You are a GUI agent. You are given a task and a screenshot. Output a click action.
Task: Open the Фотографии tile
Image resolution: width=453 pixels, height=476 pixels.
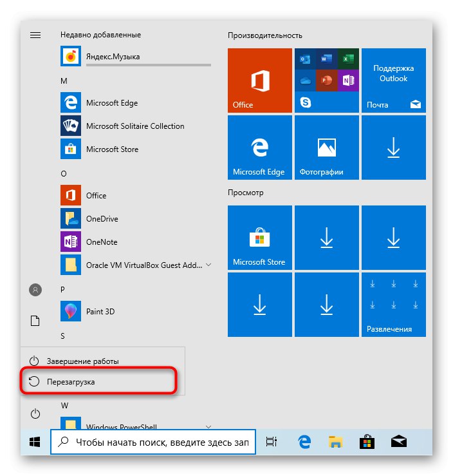click(327, 148)
